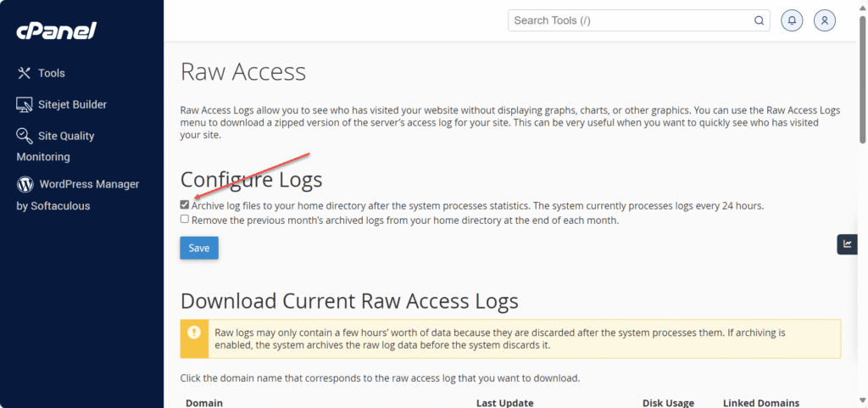Image resolution: width=868 pixels, height=408 pixels.
Task: Click the search magnifier icon
Action: (759, 20)
